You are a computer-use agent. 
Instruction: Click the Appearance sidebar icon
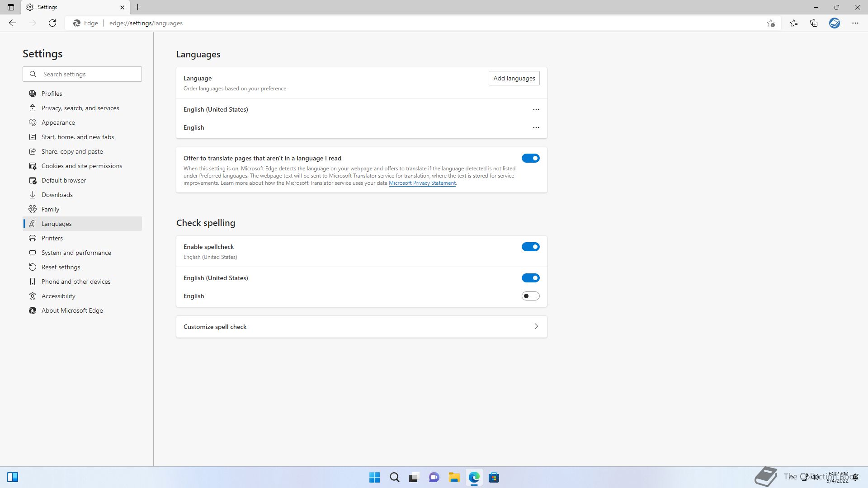[x=33, y=122]
